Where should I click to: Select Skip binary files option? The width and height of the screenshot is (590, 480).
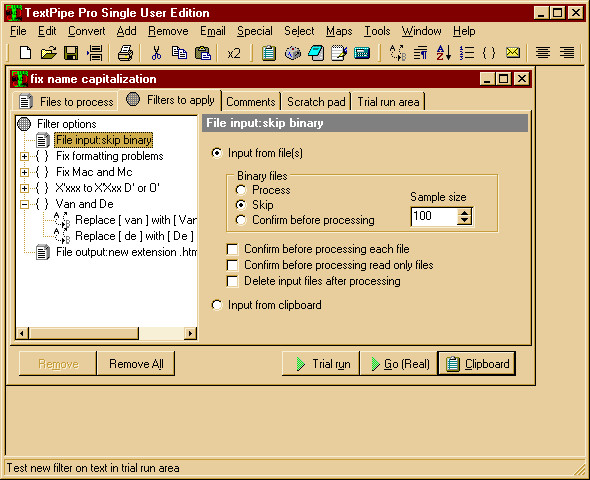coord(241,205)
